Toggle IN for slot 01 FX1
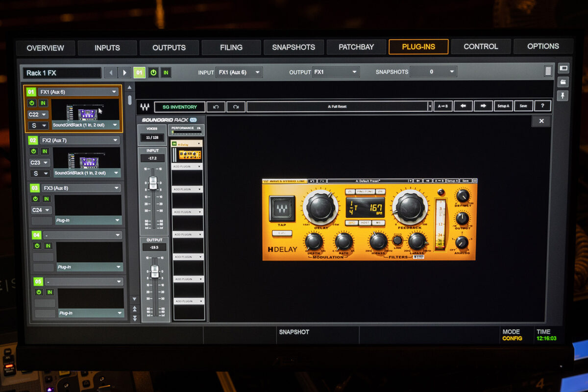 [x=44, y=103]
